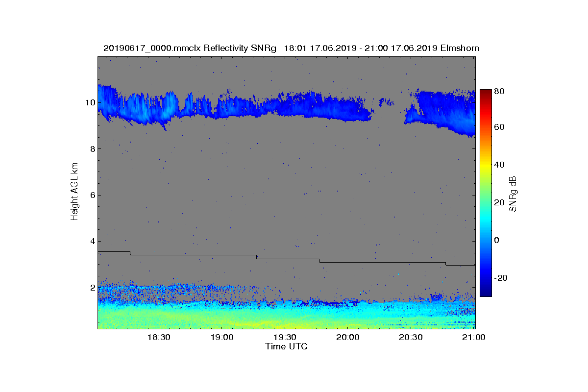Click the 'Elmshorn' station name in the title
This screenshot has height=392, width=588.
460,49
